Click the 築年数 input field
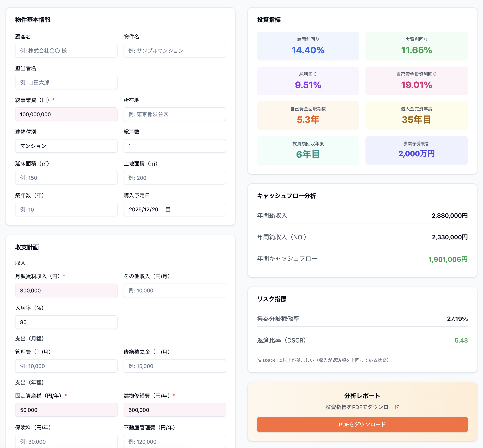This screenshot has height=448, width=483. [x=66, y=209]
